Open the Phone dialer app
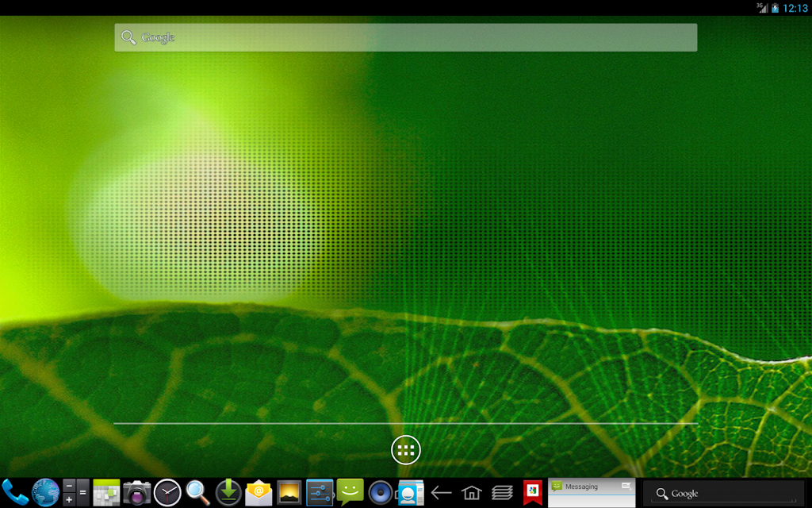The height and width of the screenshot is (508, 812). click(14, 492)
